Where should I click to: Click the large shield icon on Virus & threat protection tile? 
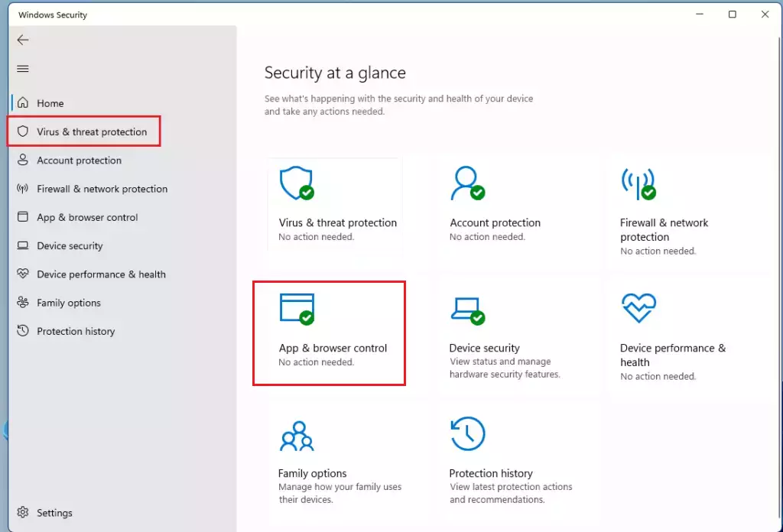click(x=297, y=183)
